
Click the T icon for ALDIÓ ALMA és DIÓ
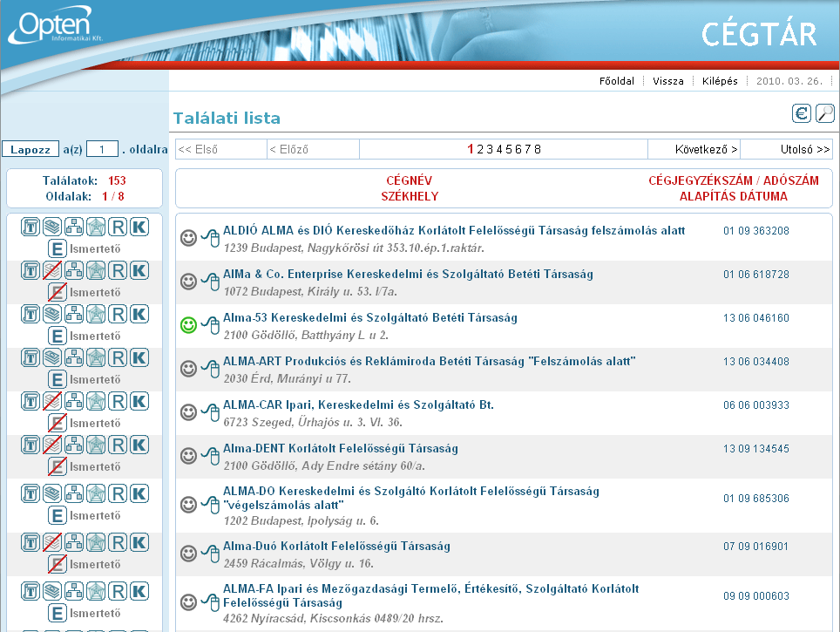point(30,228)
